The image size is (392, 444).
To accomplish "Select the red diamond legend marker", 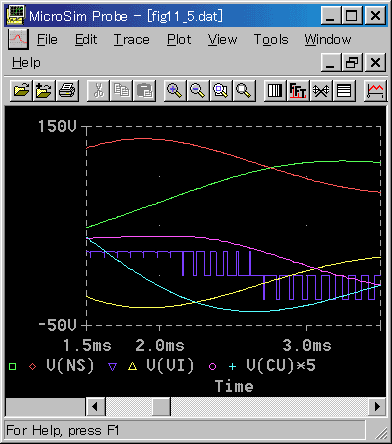I will (32, 367).
